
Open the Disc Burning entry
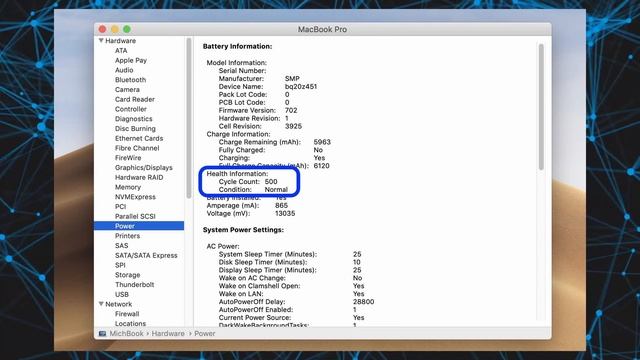coord(135,129)
